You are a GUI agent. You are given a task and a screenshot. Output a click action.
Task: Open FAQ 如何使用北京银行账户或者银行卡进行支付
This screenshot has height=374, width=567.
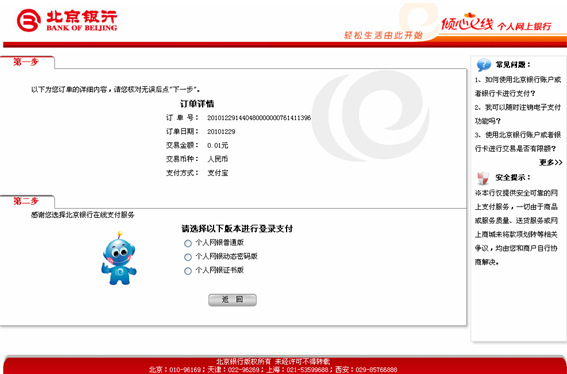(x=518, y=86)
